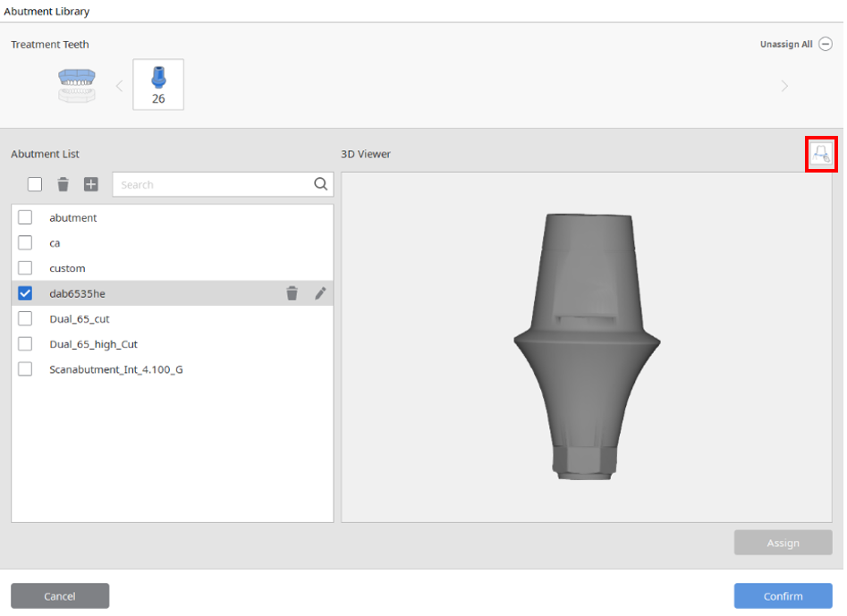Viewport: 847px width, 616px height.
Task: Show previous treatment teeth with left chevron
Action: [119, 86]
